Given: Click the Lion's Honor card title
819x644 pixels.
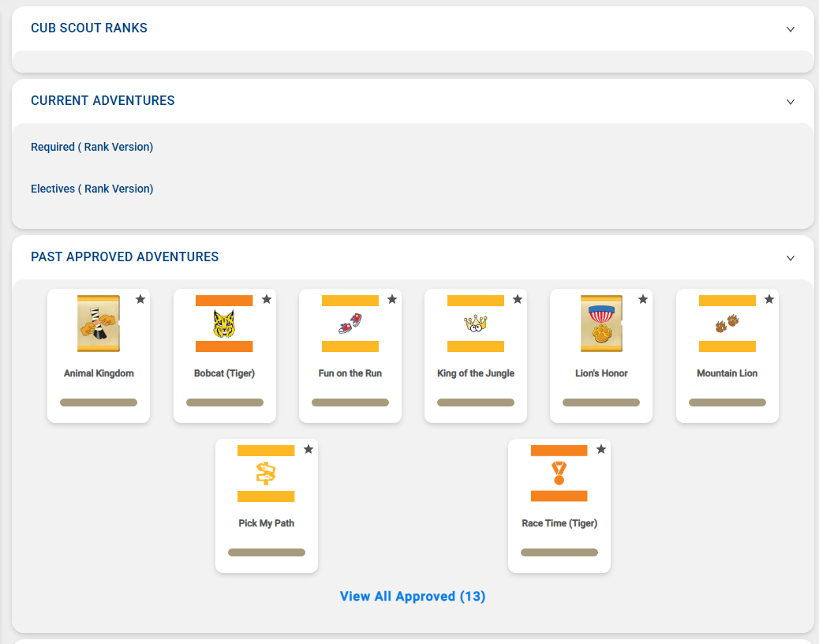Looking at the screenshot, I should [601, 373].
